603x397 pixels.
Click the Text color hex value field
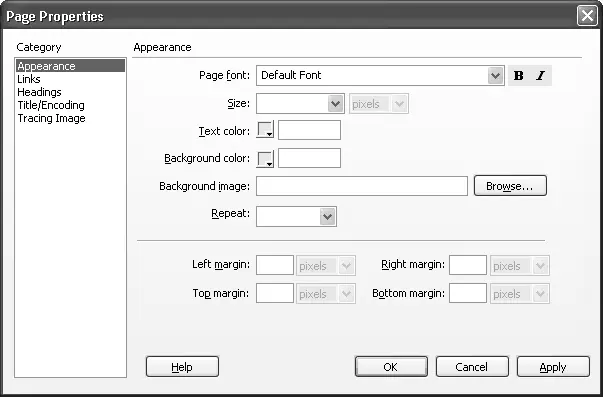[x=309, y=130]
